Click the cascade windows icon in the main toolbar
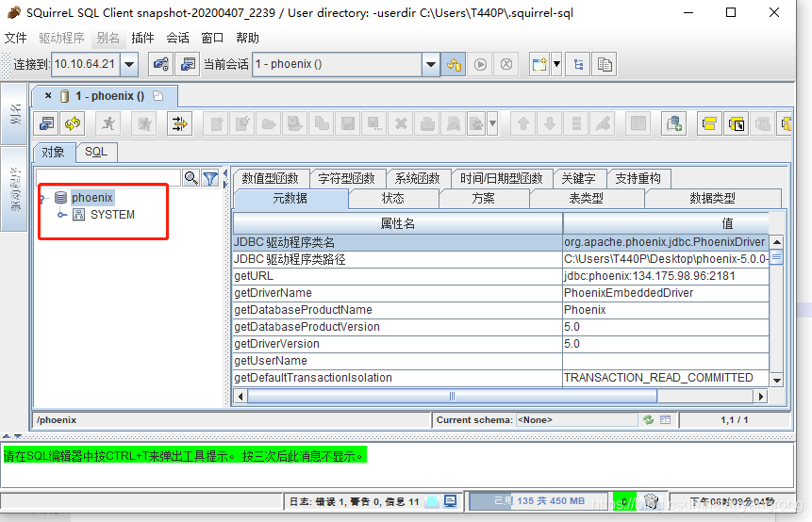 605,65
